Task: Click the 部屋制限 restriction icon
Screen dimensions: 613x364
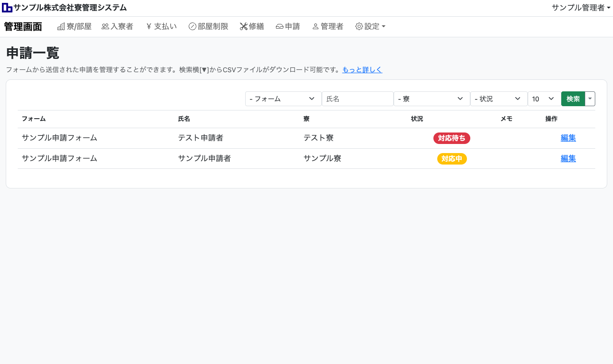Action: point(193,27)
